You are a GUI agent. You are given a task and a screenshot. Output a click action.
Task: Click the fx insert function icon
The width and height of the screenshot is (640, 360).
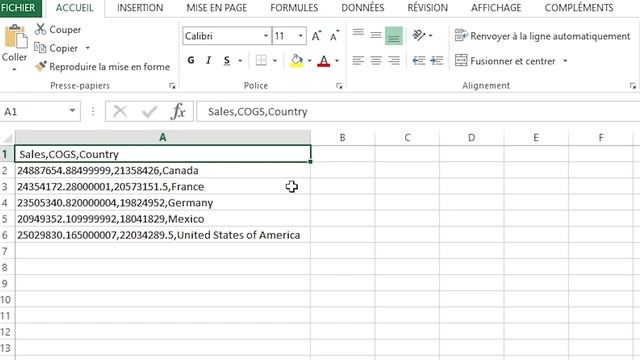tap(178, 111)
